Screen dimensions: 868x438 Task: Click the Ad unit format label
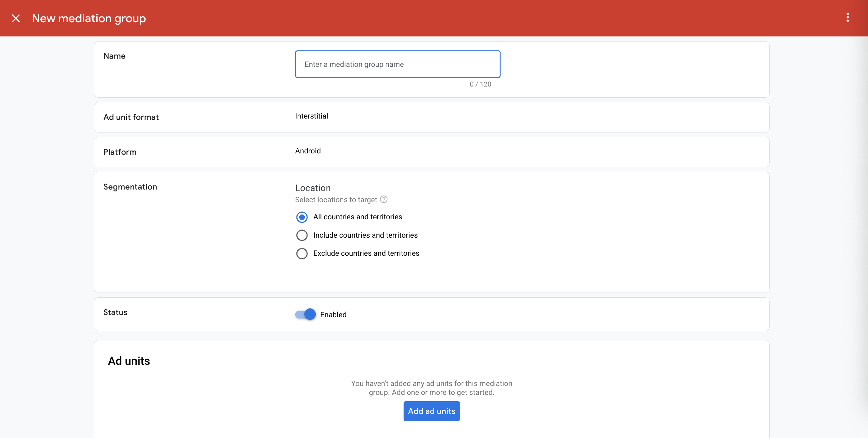point(131,117)
